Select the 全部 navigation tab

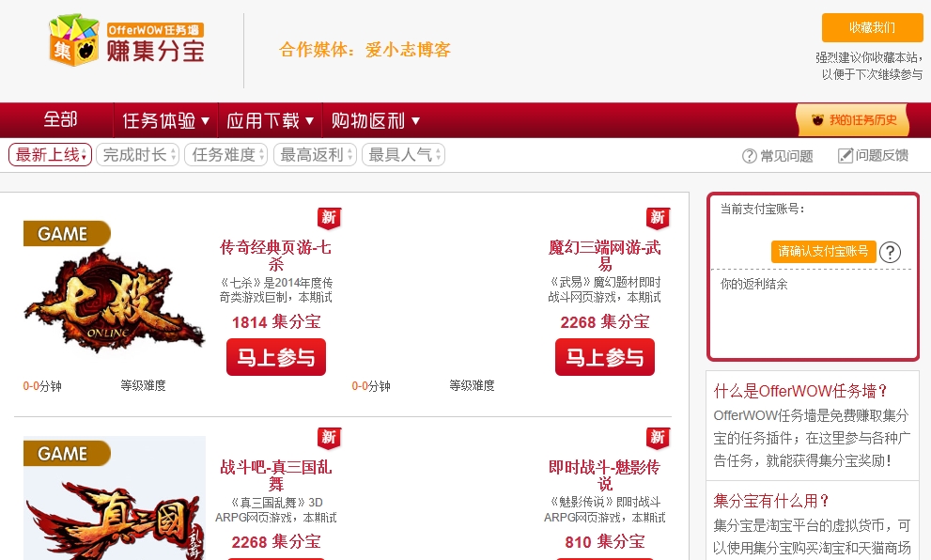[x=60, y=120]
